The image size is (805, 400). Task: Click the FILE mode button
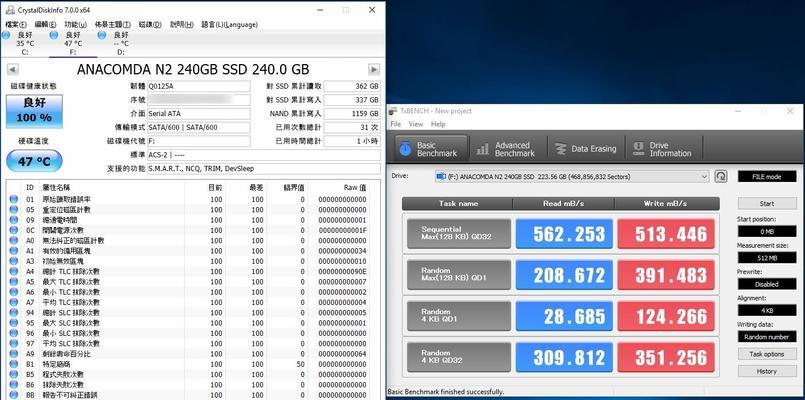tap(767, 176)
